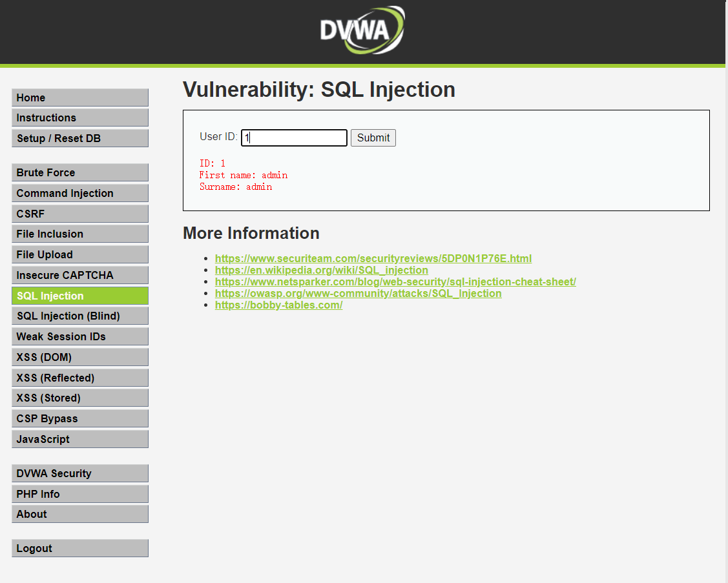This screenshot has width=728, height=583.
Task: Open the File Upload page
Action: 79,254
